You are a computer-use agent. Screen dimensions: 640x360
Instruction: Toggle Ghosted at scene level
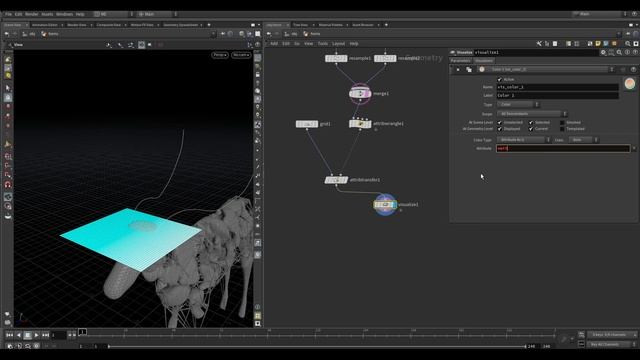point(562,122)
